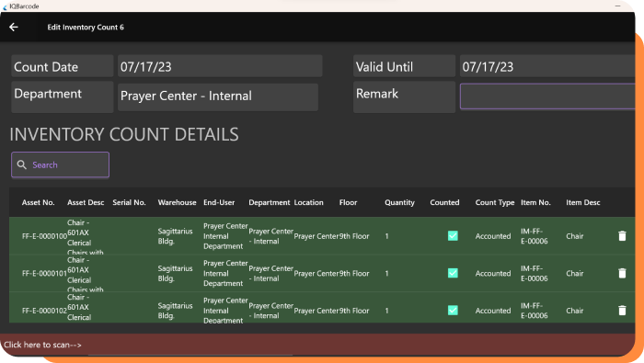Click the Edit Inventory Count 6 title
The width and height of the screenshot is (644, 363).
click(x=86, y=28)
